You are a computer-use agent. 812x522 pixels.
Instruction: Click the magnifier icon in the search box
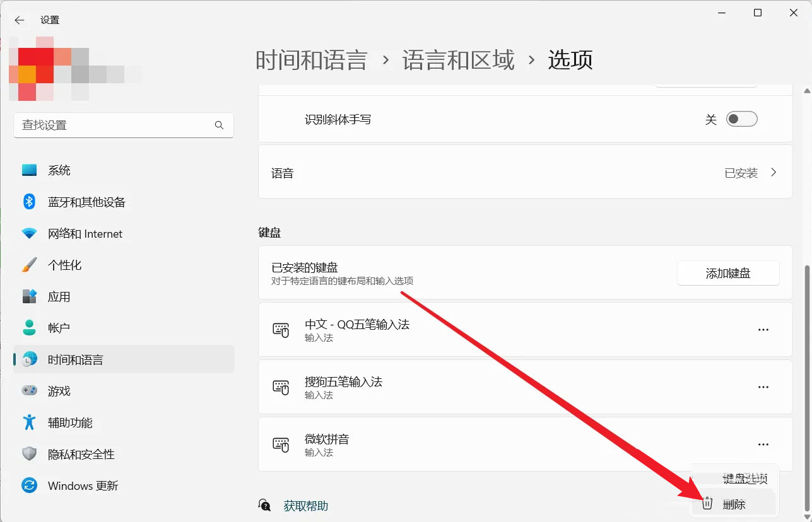coord(219,125)
